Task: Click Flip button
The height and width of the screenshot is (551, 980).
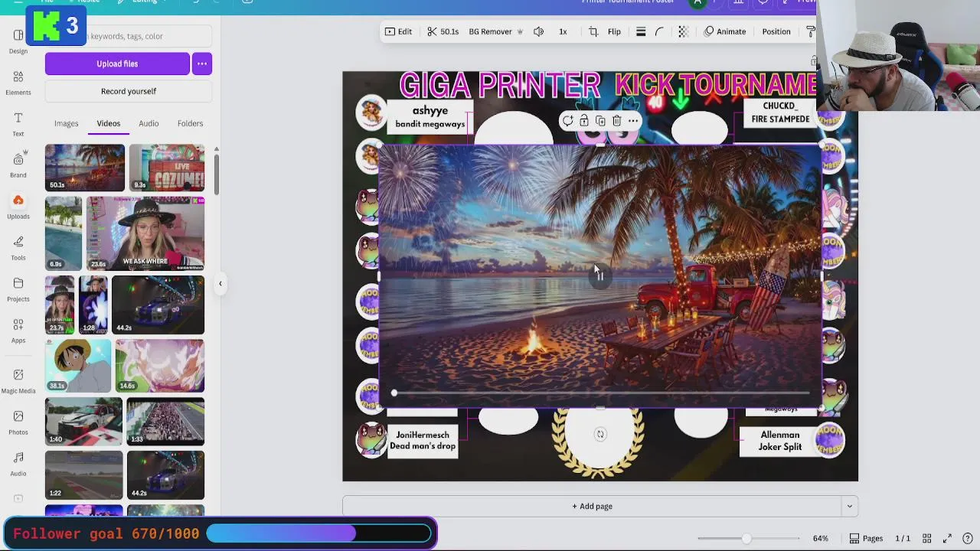Action: (614, 31)
